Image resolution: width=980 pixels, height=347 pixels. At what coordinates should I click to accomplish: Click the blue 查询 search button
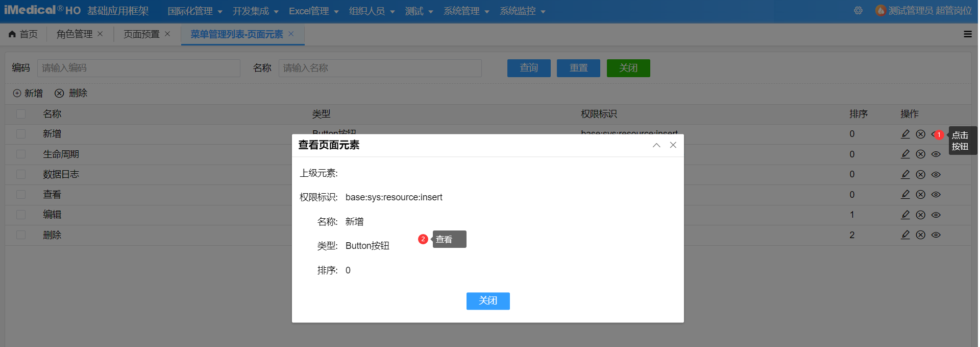coord(529,68)
